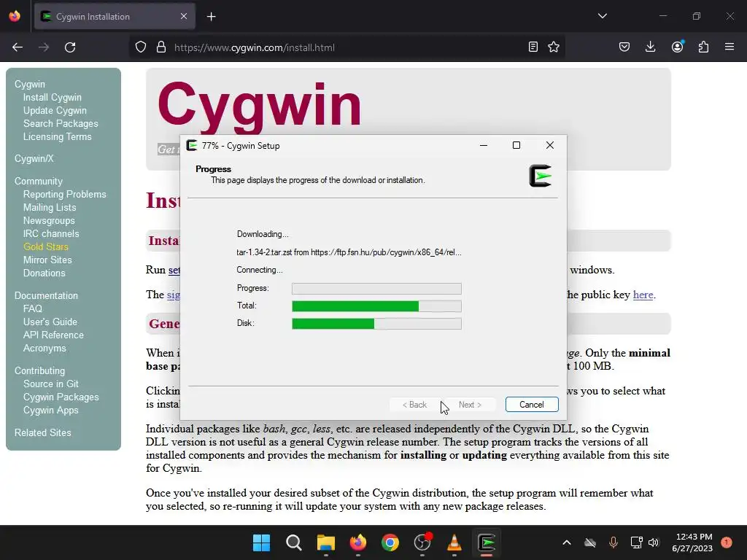Open File Explorer from taskbar
This screenshot has height=560, width=747.
[x=326, y=542]
